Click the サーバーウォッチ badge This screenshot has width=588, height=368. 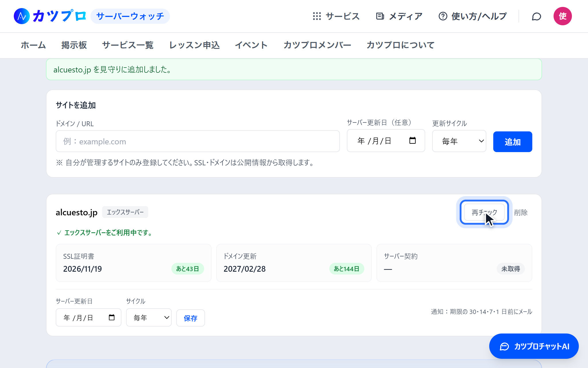point(130,16)
